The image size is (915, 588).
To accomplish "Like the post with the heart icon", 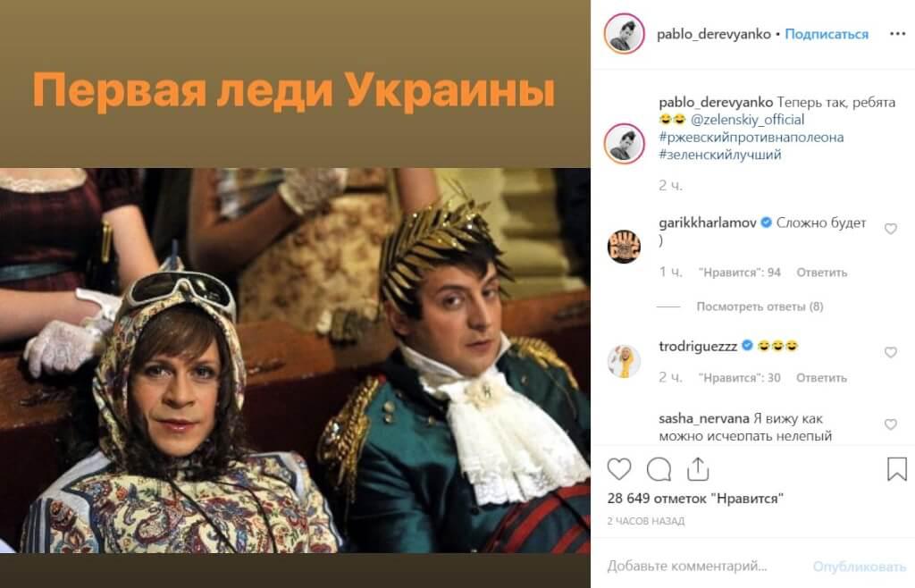I will [619, 469].
